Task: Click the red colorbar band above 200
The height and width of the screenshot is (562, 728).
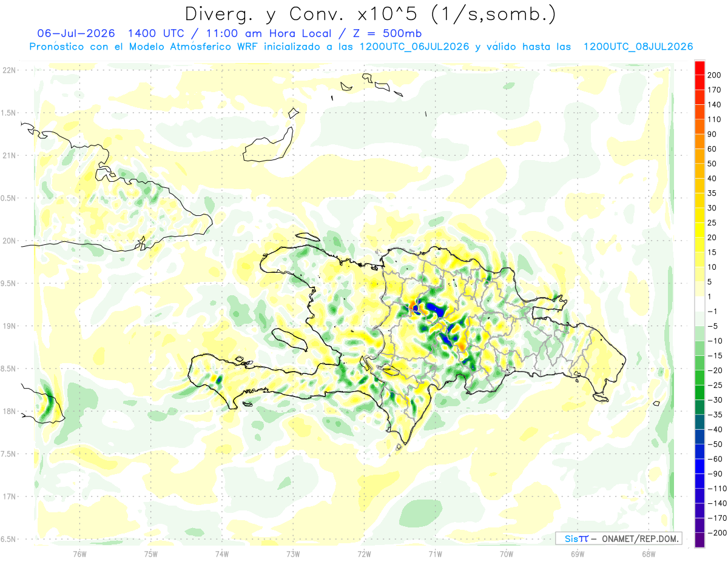Action: coord(699,67)
